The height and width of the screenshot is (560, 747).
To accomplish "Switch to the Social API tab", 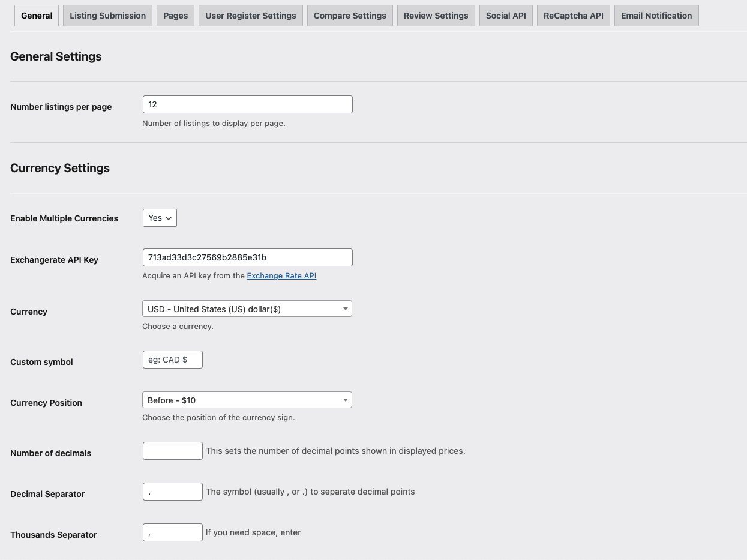I will 505,16.
